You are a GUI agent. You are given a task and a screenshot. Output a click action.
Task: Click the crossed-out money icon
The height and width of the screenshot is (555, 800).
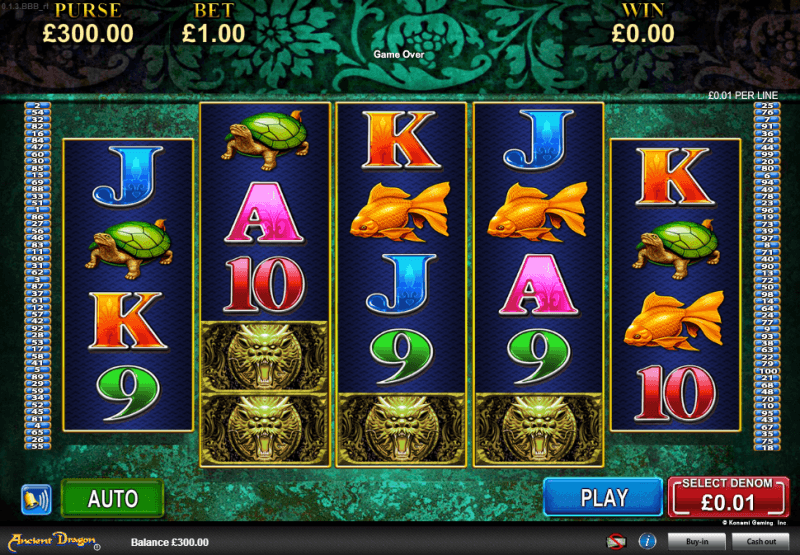(616, 541)
